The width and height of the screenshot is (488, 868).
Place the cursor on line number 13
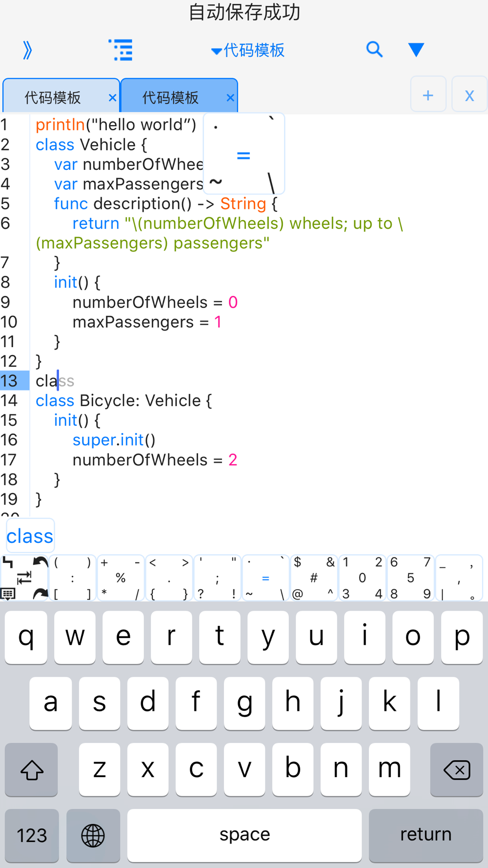click(x=10, y=381)
